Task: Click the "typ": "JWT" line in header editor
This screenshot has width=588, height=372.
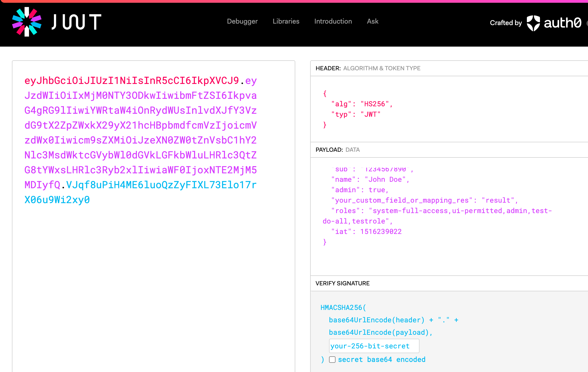Action: (x=356, y=114)
